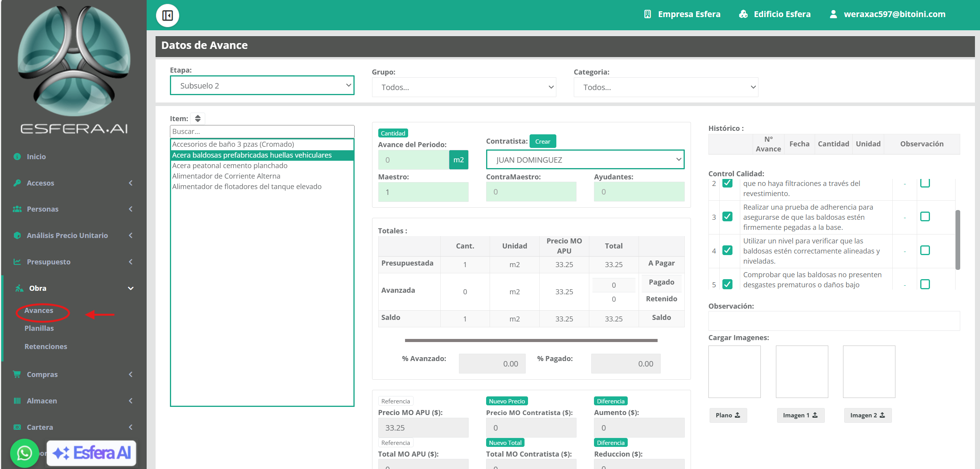The height and width of the screenshot is (469, 980).
Task: Click Imagen 2 upload button
Action: [x=867, y=415]
